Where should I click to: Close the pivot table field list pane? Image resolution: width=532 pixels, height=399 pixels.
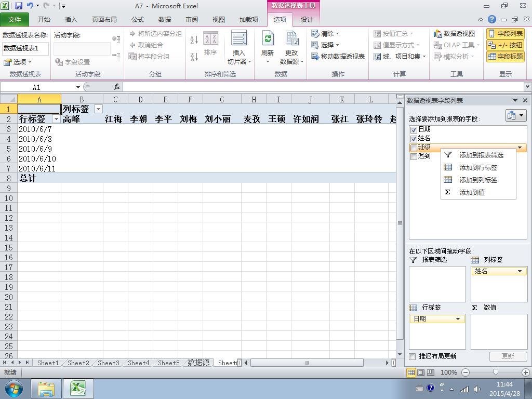(525, 100)
